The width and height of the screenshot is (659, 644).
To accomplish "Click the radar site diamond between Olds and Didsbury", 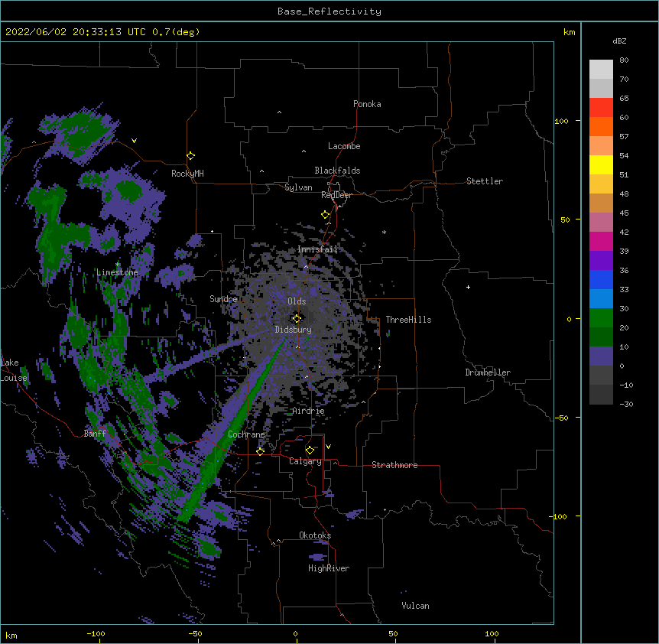I will pos(297,318).
